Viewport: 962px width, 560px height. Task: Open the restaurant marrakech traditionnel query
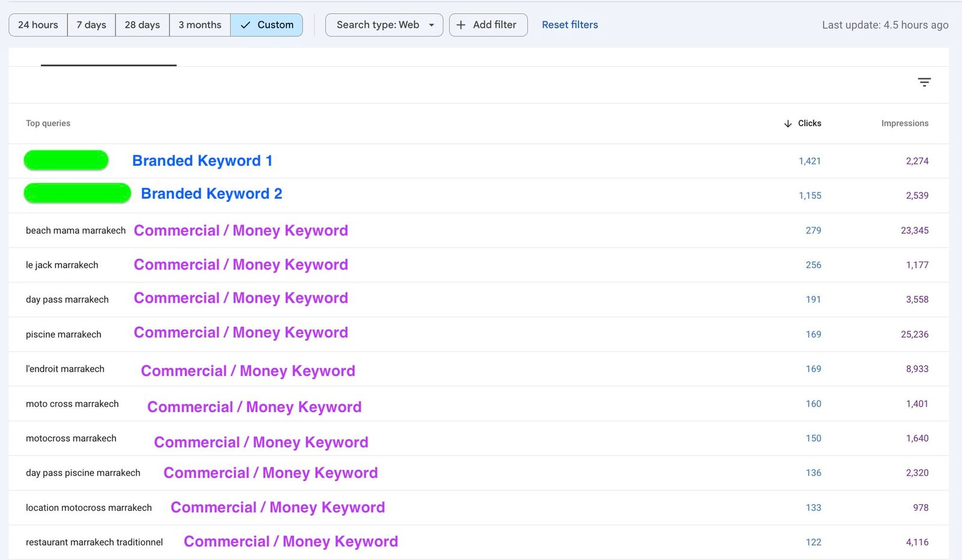[94, 542]
